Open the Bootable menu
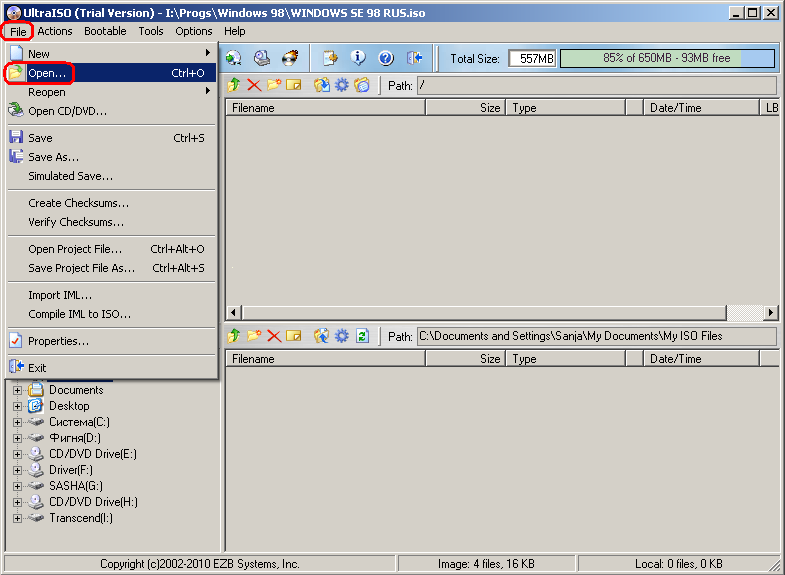 pyautogui.click(x=105, y=32)
